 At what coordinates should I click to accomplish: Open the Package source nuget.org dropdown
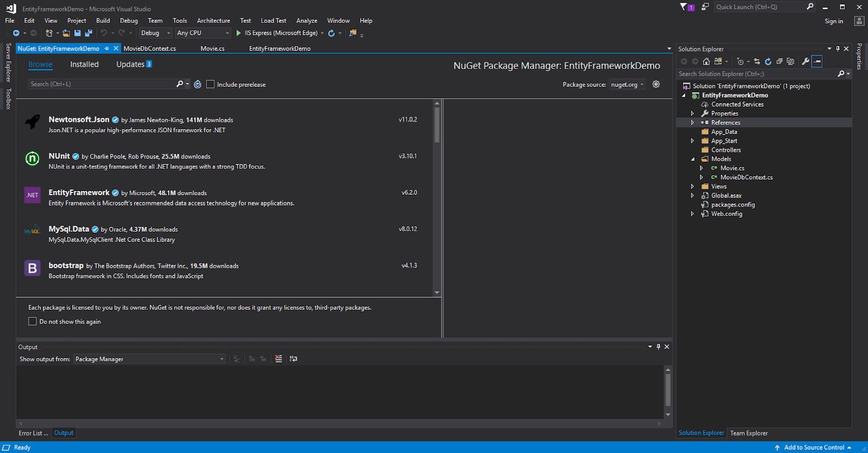[x=627, y=84]
